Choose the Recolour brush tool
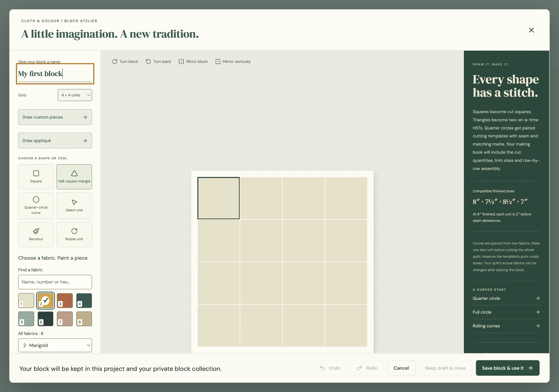This screenshot has width=559, height=392. click(x=36, y=234)
